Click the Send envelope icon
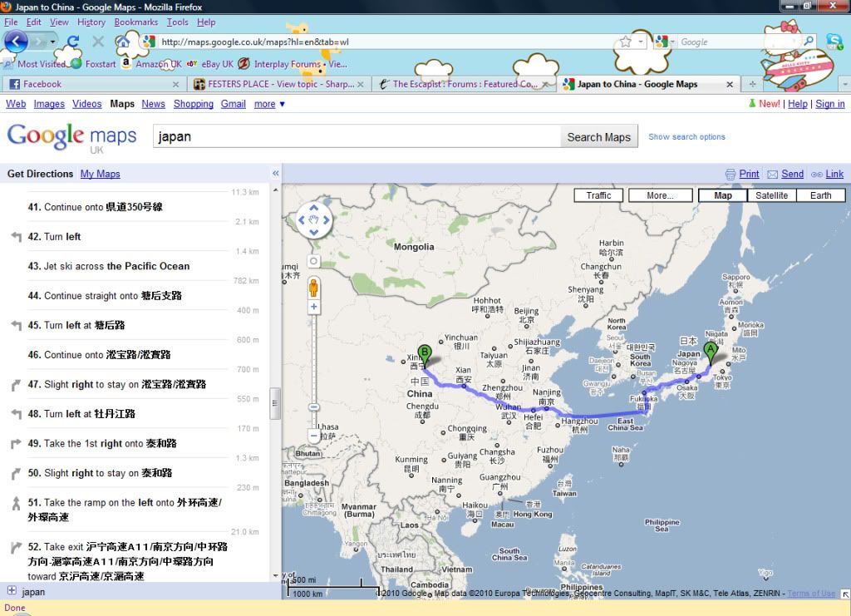 click(772, 175)
